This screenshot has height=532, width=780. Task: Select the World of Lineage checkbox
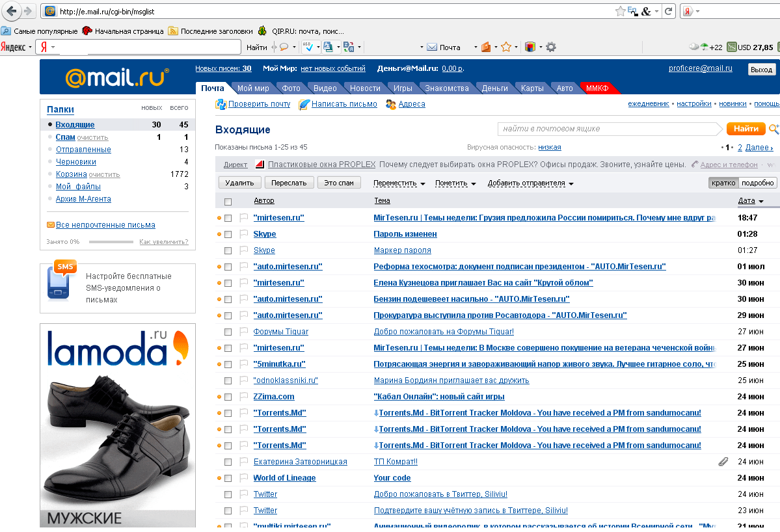coord(228,478)
